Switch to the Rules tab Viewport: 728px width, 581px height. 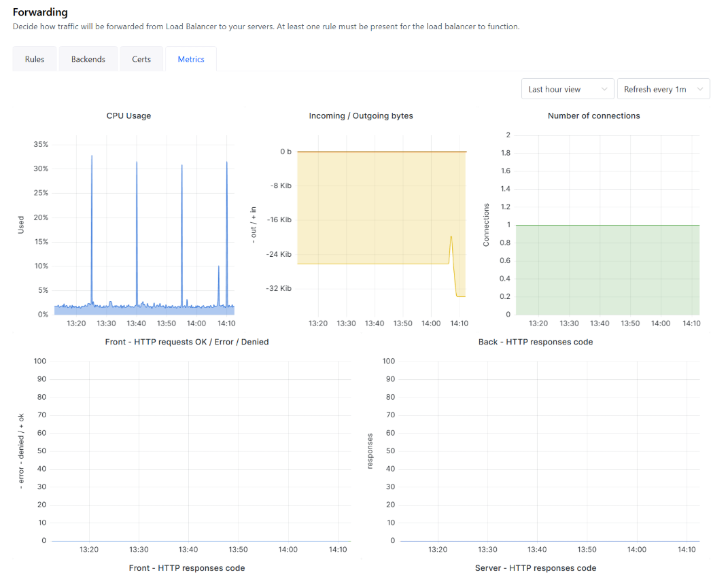35,59
